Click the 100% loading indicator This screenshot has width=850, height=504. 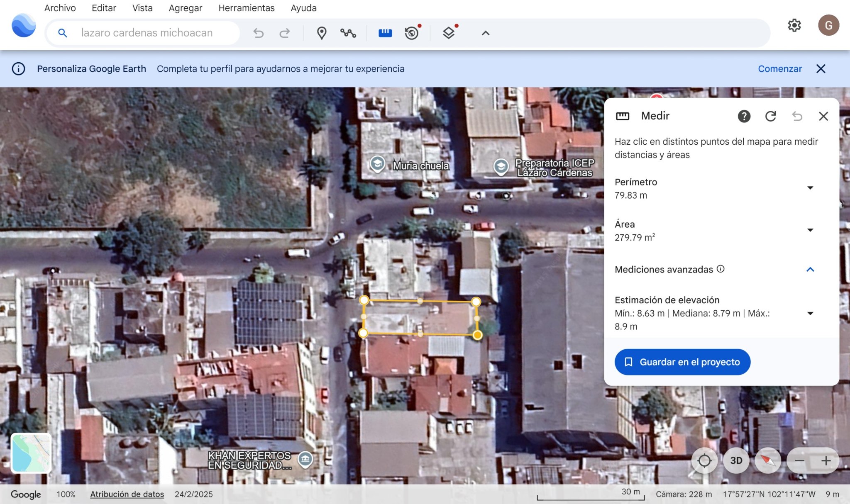point(66,494)
